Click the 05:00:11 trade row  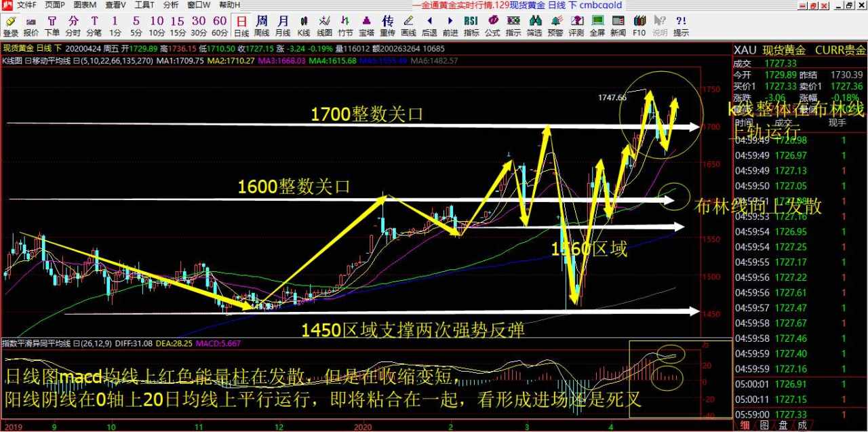pyautogui.click(x=800, y=399)
